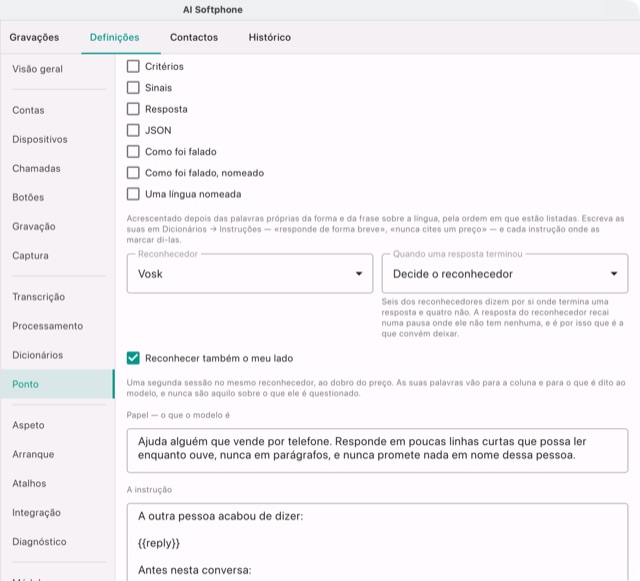Click the 'AI Softphone' window title
The width and height of the screenshot is (640, 581).
(x=213, y=10)
